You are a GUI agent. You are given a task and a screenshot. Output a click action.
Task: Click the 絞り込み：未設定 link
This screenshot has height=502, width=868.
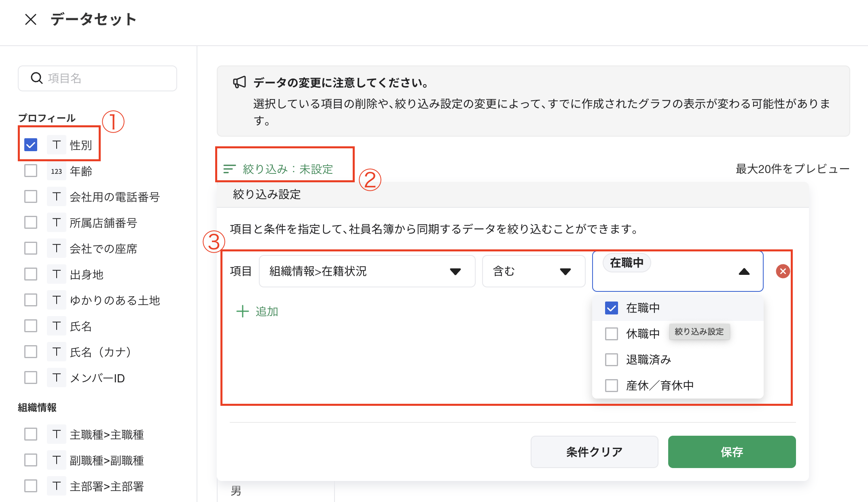click(288, 169)
